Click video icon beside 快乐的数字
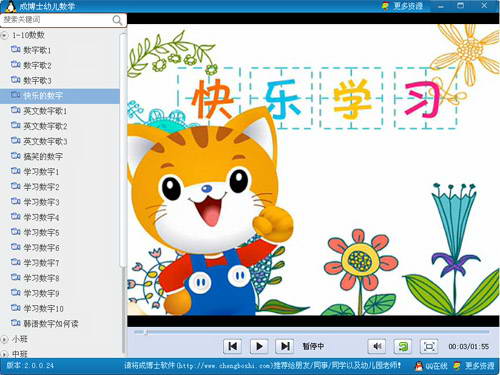Screen dimensions: 500x375 point(16,95)
